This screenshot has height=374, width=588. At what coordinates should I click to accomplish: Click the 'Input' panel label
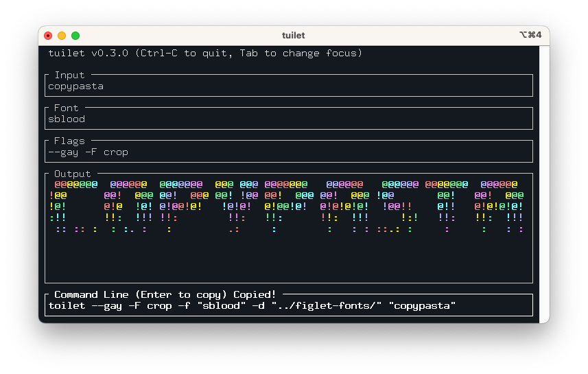point(70,75)
